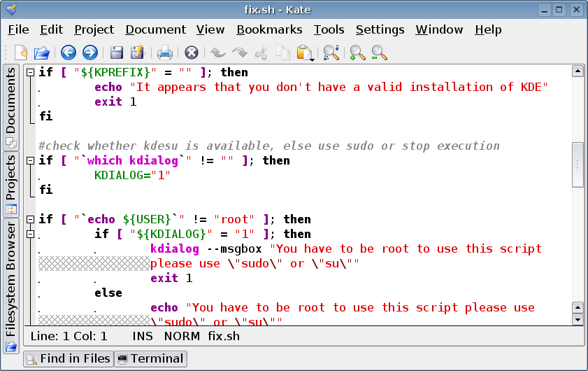This screenshot has width=588, height=371.
Task: Open the Project menu
Action: (x=94, y=29)
